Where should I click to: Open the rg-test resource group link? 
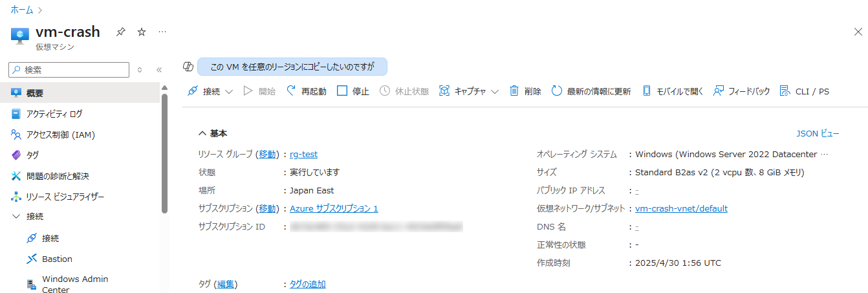pos(303,154)
